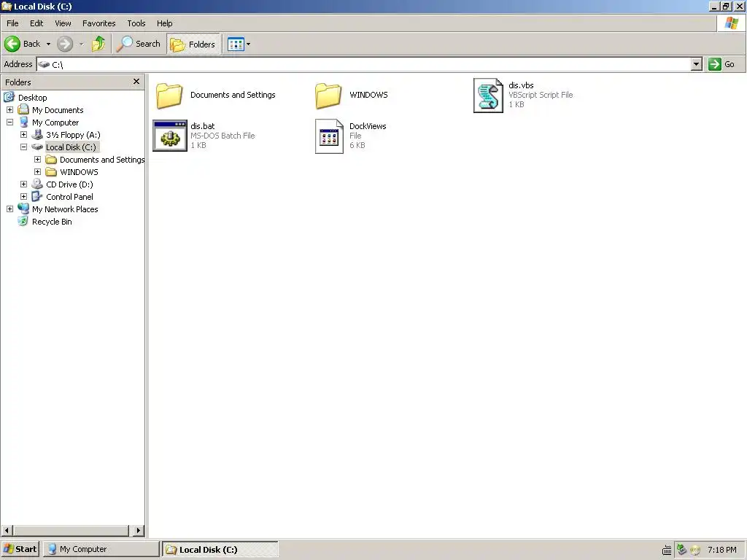Select the CD Drive (D:) icon
The image size is (747, 560).
click(x=37, y=184)
